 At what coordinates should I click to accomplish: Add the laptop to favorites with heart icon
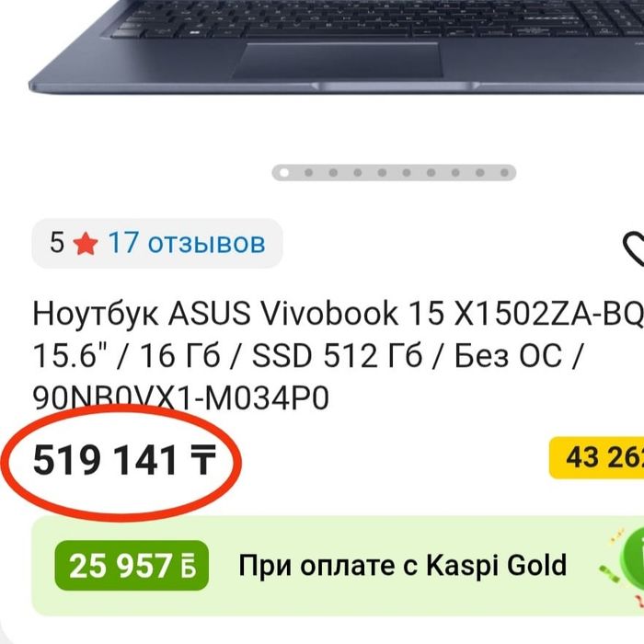(634, 249)
